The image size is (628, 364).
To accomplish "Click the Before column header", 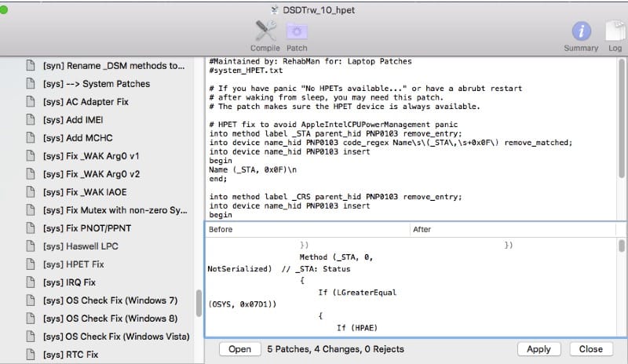I will tap(306, 229).
